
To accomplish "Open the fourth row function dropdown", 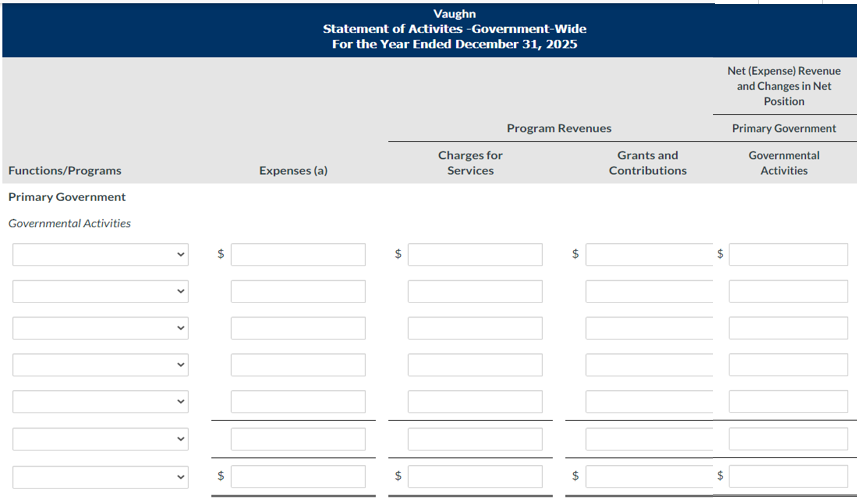I will pyautogui.click(x=101, y=365).
